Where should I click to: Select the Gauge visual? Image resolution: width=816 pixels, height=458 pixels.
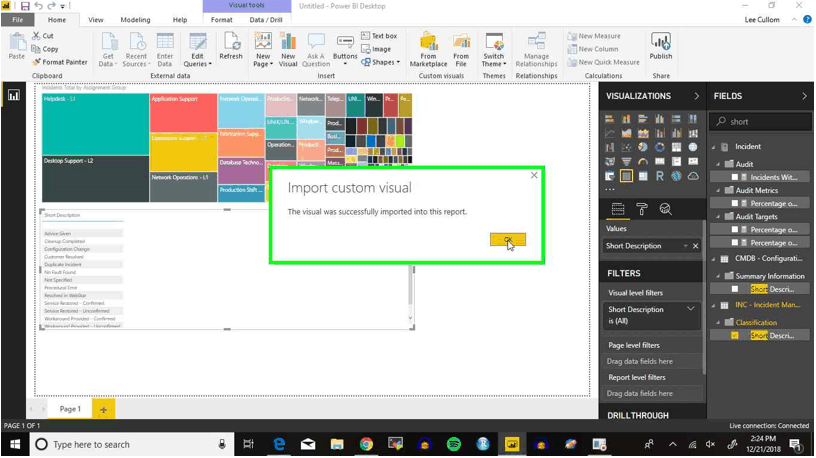tap(643, 162)
